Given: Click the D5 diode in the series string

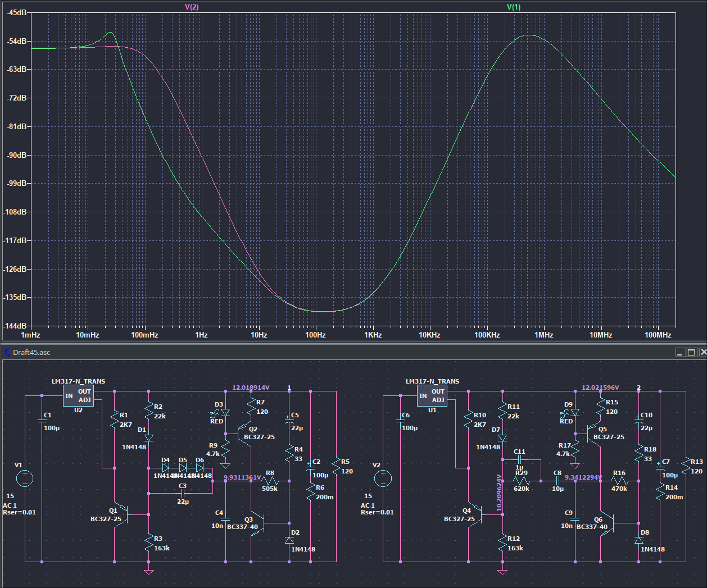Looking at the screenshot, I should click(183, 468).
